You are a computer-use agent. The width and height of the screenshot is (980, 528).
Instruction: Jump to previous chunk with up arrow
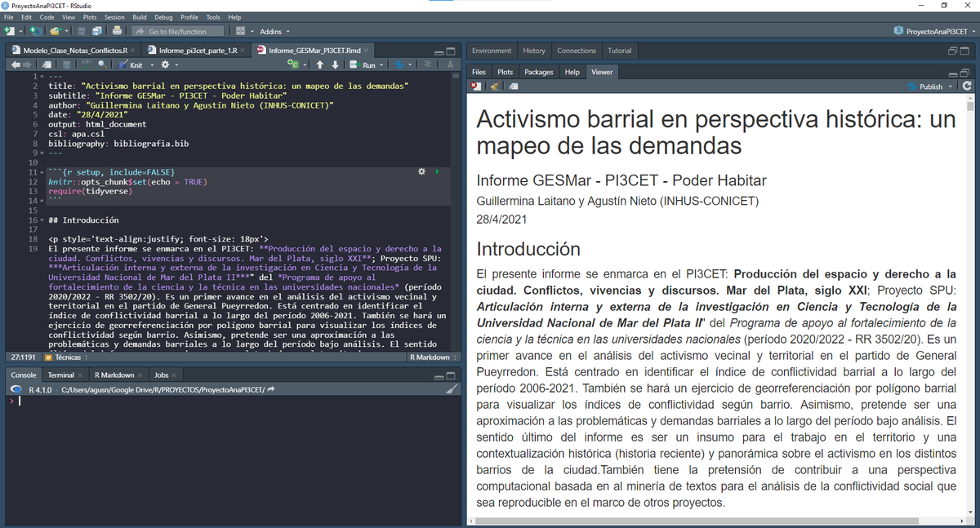(319, 64)
